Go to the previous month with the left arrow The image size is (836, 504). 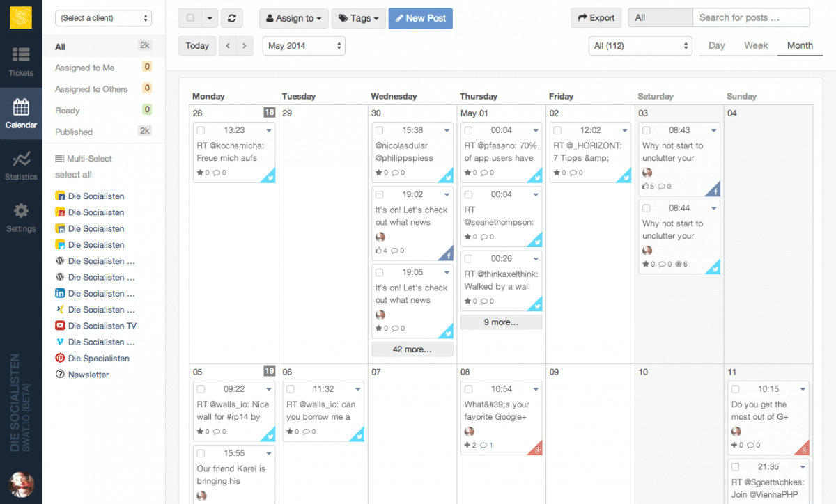228,46
